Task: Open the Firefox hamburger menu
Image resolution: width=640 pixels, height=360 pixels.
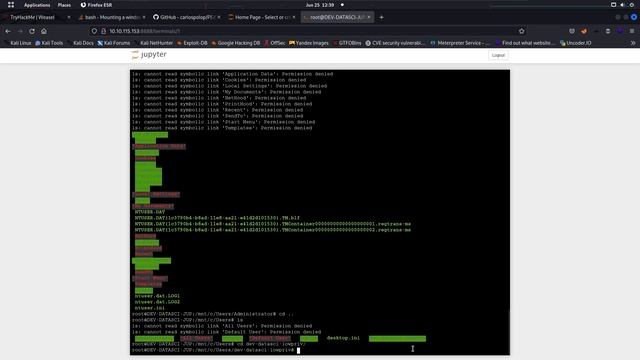Action: point(632,31)
